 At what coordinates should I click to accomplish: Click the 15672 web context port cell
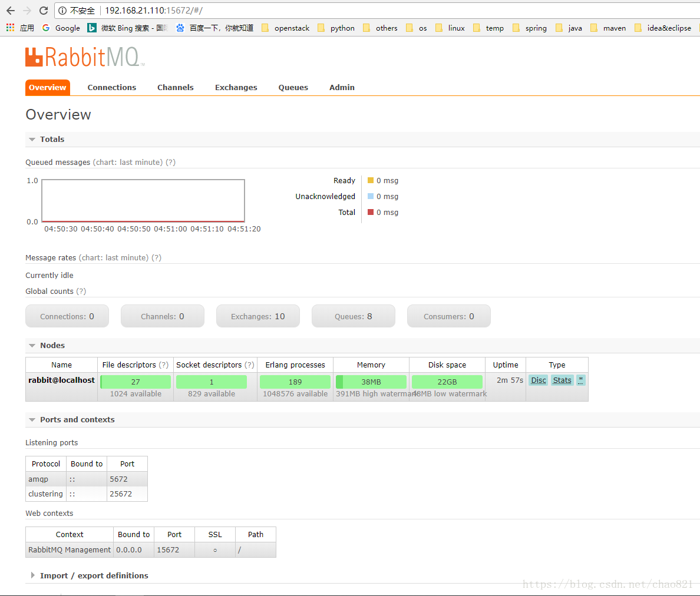pos(174,549)
